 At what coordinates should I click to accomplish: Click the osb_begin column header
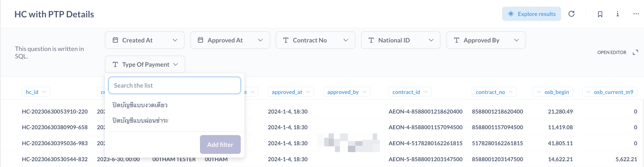click(553, 92)
